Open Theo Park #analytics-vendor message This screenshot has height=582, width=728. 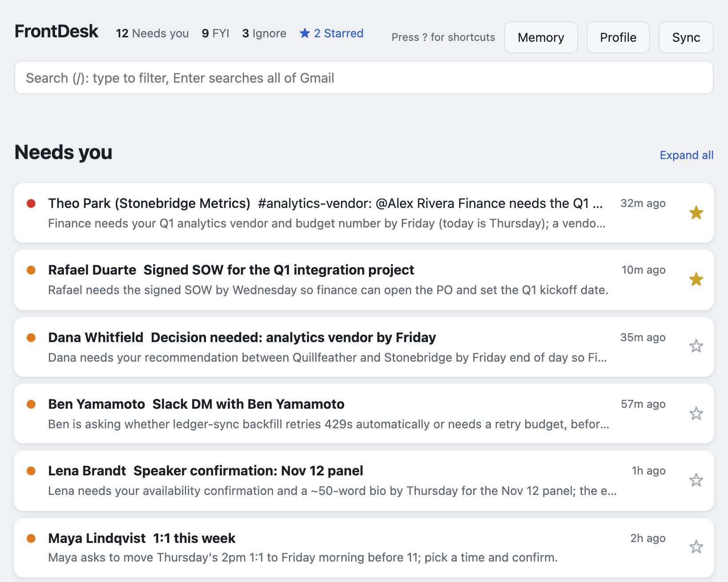click(x=364, y=213)
